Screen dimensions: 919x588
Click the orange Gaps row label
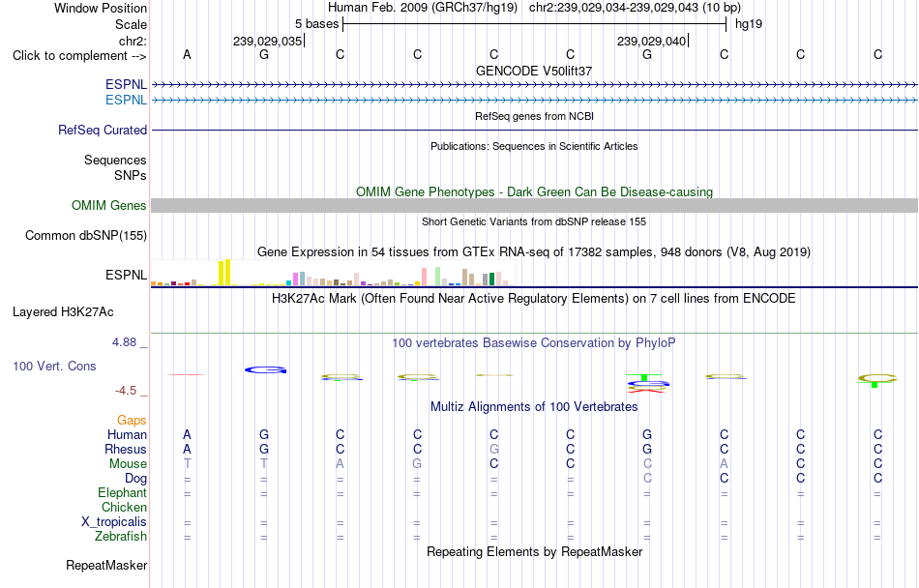132,421
